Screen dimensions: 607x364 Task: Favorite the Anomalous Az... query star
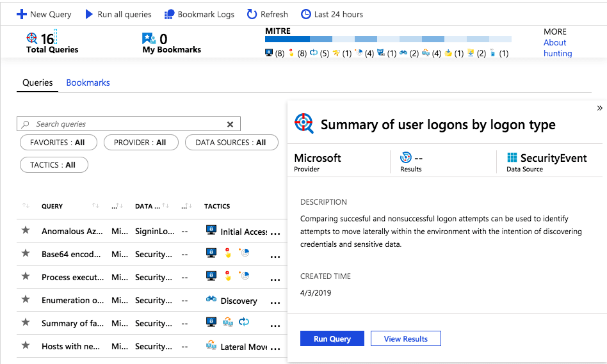(26, 230)
